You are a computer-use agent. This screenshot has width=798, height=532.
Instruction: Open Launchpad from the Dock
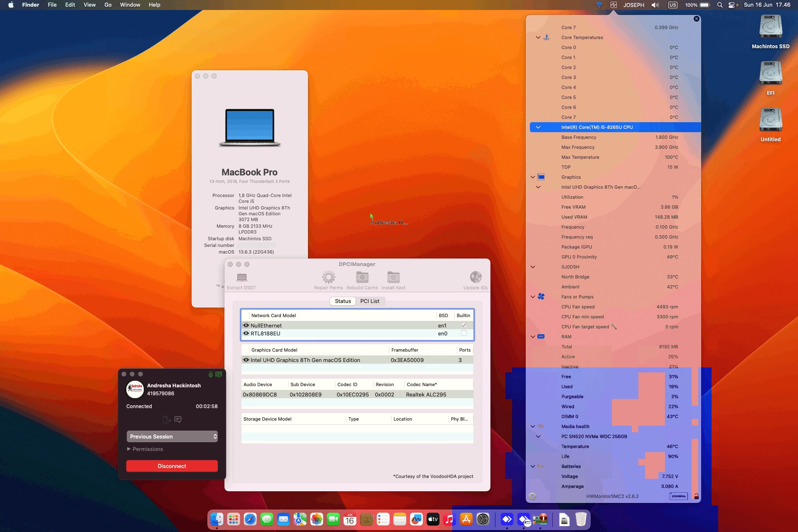pyautogui.click(x=234, y=519)
